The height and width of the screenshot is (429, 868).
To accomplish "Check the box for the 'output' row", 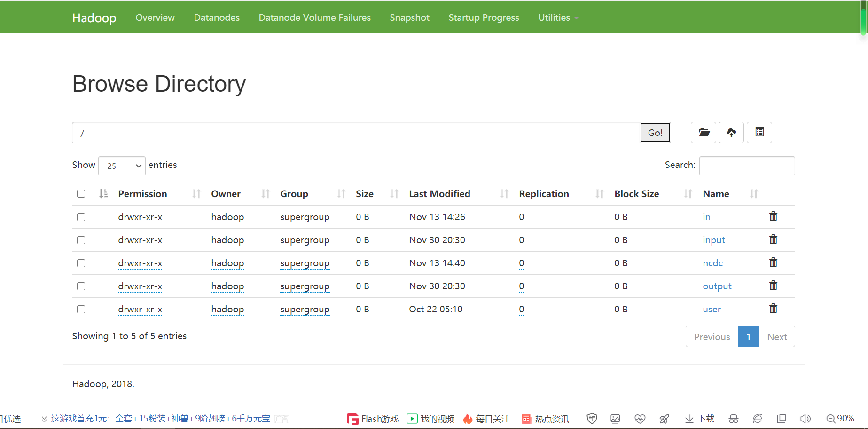I will [x=81, y=286].
